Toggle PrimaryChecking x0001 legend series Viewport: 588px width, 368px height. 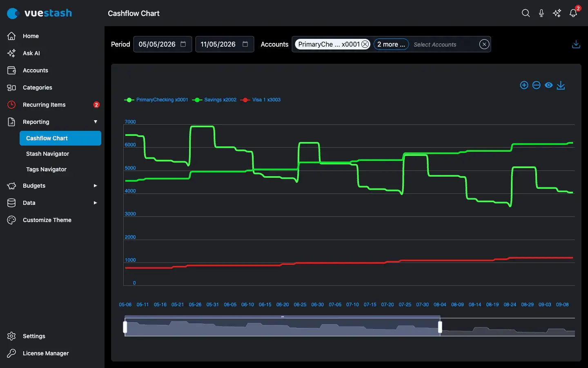click(156, 100)
